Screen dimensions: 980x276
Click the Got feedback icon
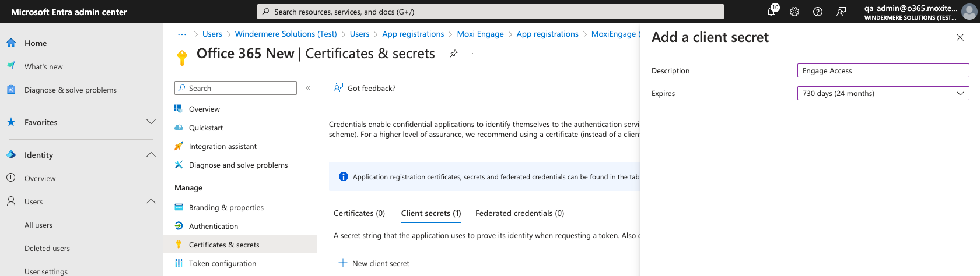(x=338, y=88)
